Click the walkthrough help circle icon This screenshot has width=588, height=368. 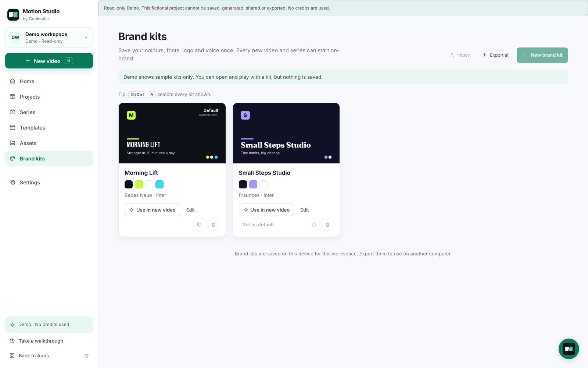coord(12,341)
